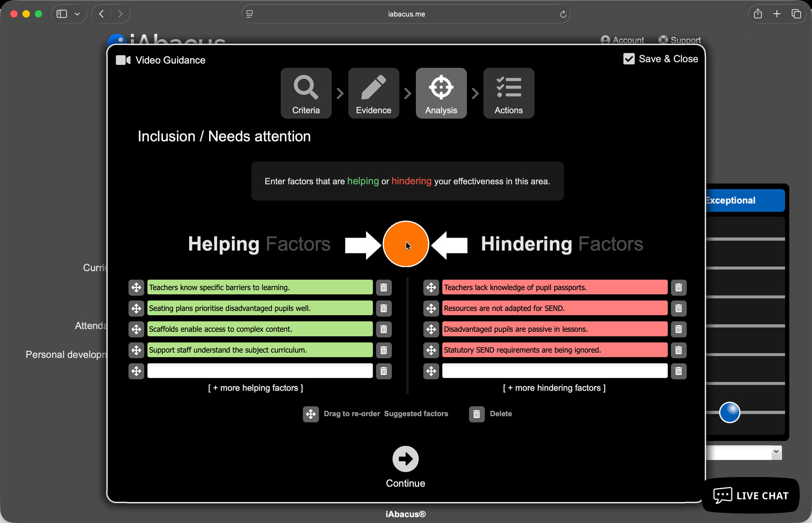This screenshot has height=523, width=812.
Task: Open Safari sidebar options chevron
Action: (77, 14)
